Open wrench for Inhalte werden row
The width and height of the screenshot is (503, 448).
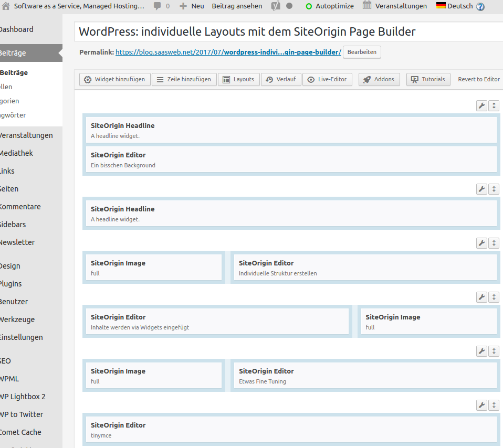coord(481,297)
